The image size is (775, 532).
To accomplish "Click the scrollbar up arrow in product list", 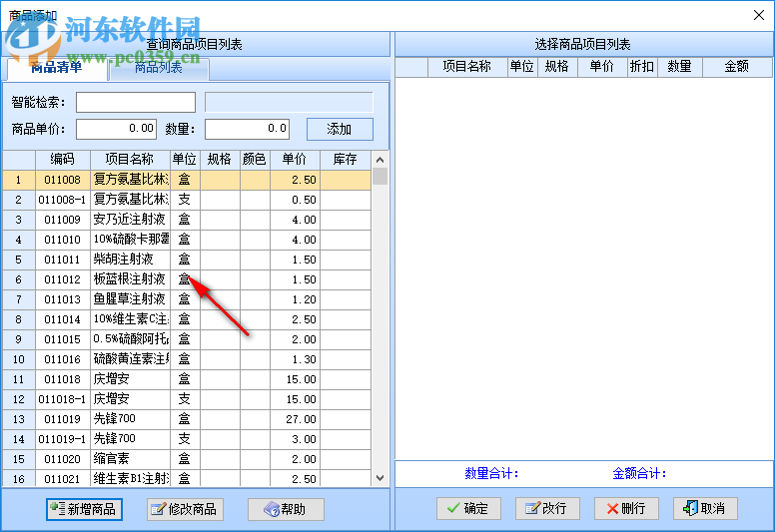I will [x=381, y=160].
